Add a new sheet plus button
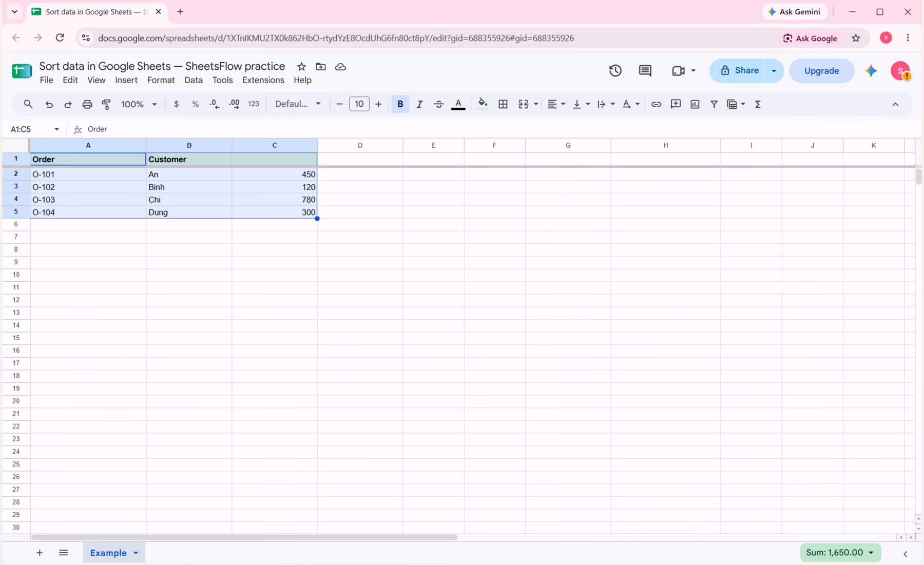 [40, 553]
